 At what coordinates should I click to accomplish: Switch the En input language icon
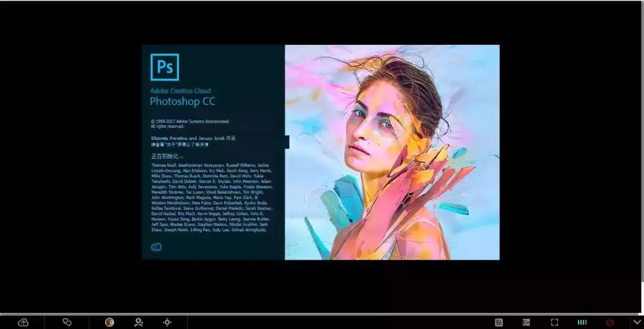pos(526,322)
